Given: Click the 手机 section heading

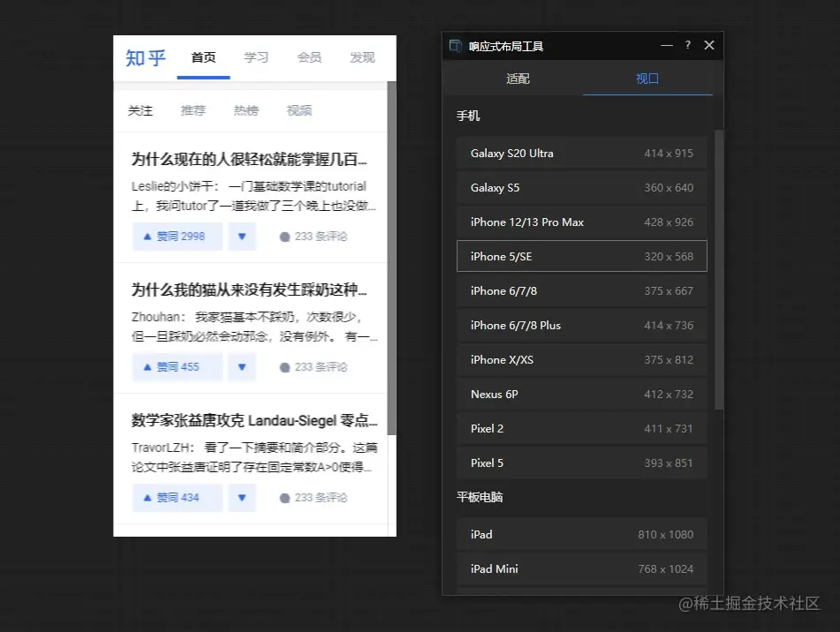Looking at the screenshot, I should [x=468, y=117].
